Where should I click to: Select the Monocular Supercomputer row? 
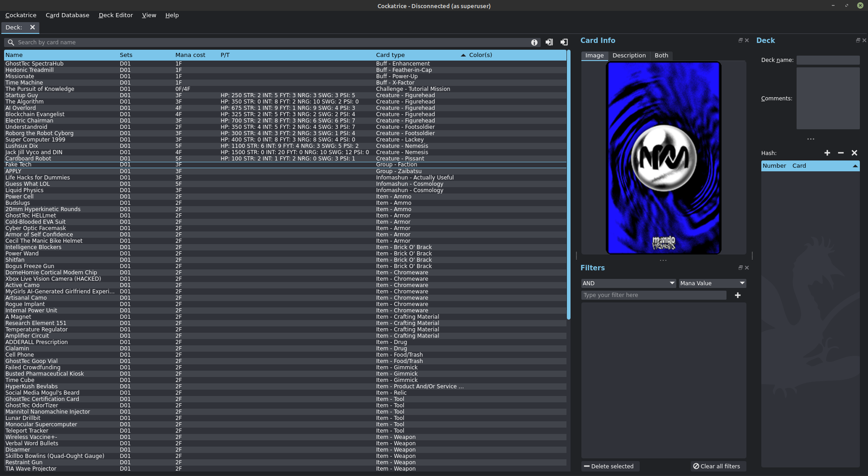tap(285, 424)
